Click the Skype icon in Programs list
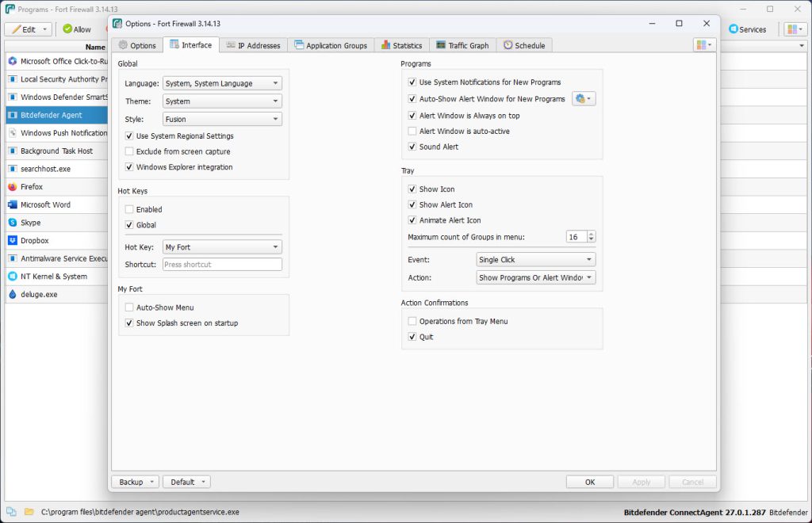This screenshot has height=523, width=812. [x=13, y=223]
